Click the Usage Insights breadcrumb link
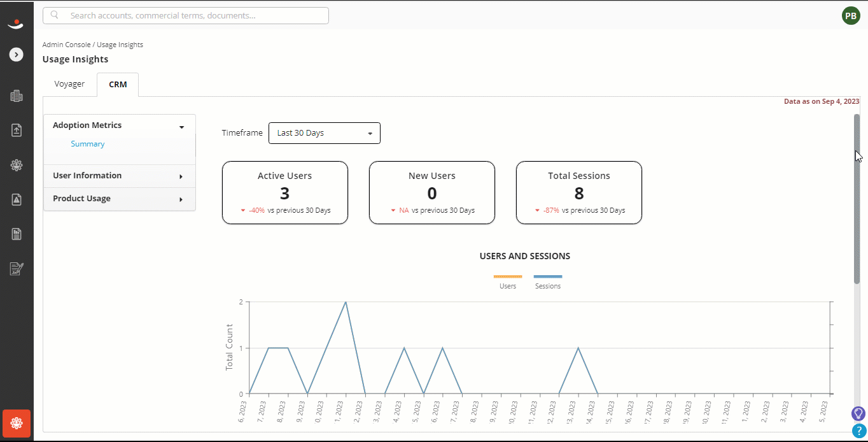 (x=120, y=45)
